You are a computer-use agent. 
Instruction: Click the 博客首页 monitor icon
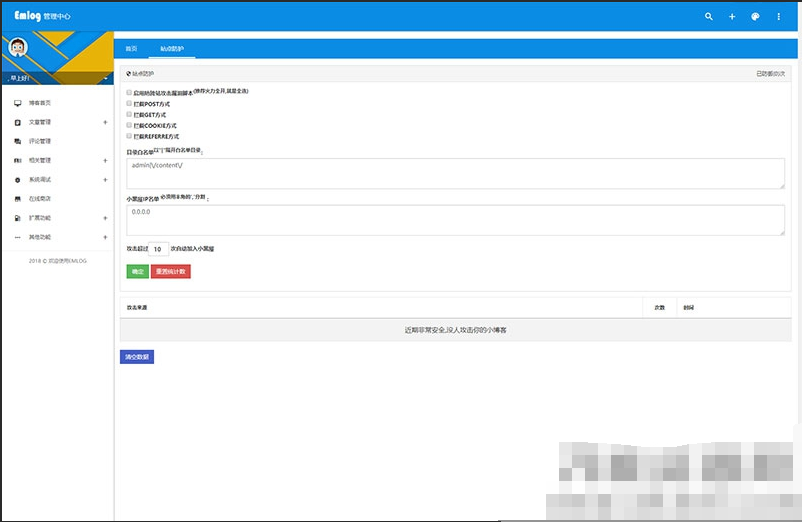tap(17, 103)
